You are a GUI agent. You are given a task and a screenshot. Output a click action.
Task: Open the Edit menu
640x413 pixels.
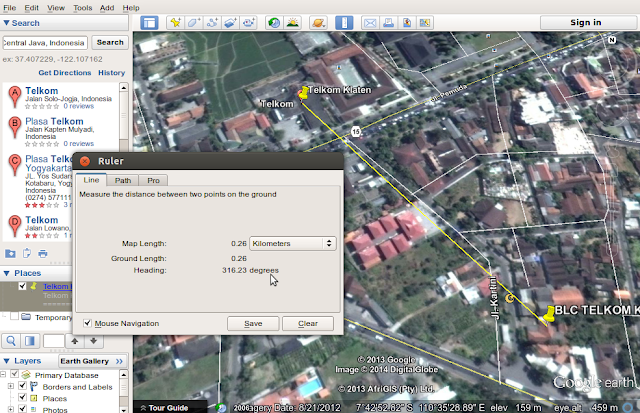pos(31,8)
